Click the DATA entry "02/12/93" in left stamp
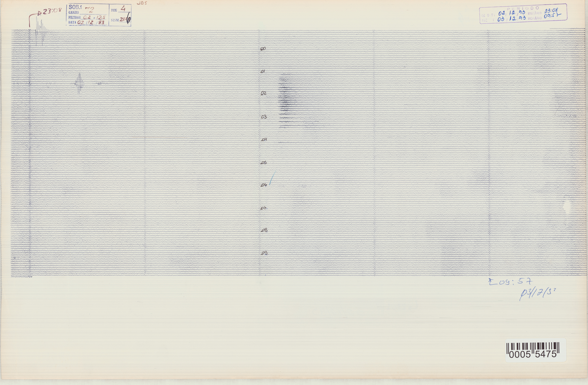The width and height of the screenshot is (588, 385). pos(91,22)
